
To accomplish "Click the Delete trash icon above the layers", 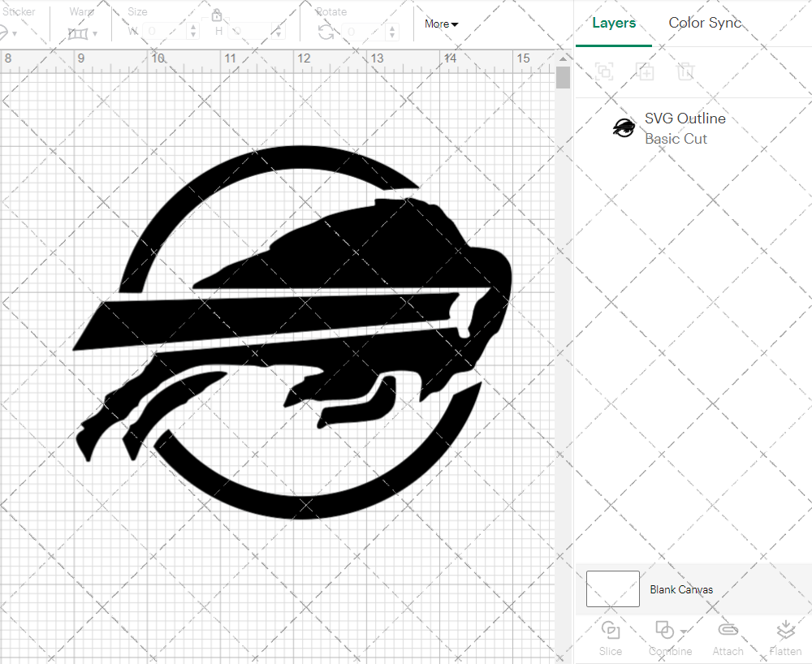I will [x=686, y=71].
